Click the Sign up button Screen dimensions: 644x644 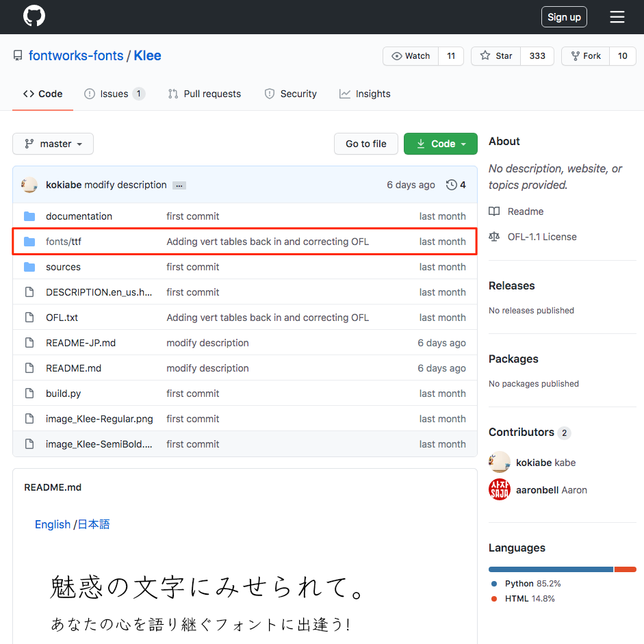coord(564,17)
